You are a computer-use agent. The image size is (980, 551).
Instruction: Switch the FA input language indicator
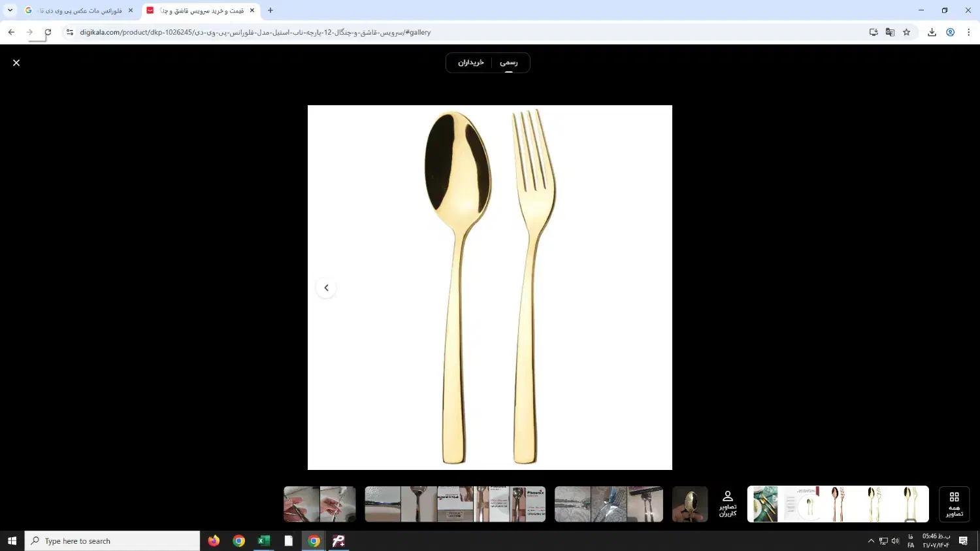(911, 541)
